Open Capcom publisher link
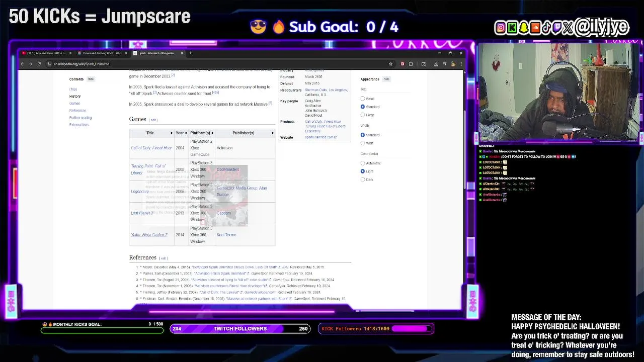This screenshot has width=644, height=362. (x=224, y=213)
